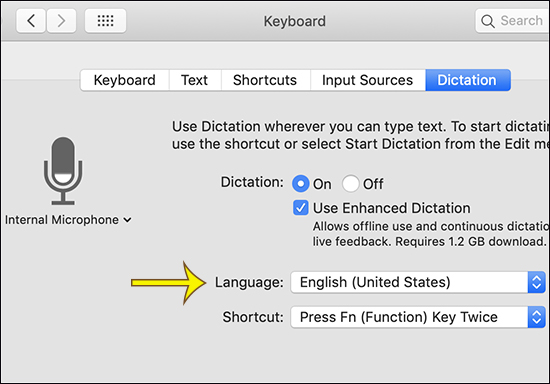
Task: Show all preferences grid icon
Action: 105,21
